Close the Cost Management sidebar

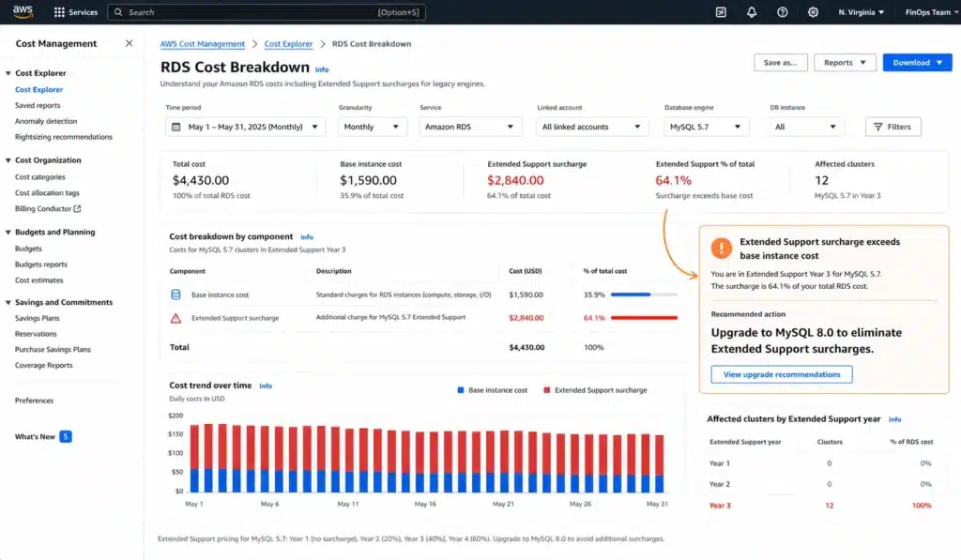pyautogui.click(x=129, y=43)
